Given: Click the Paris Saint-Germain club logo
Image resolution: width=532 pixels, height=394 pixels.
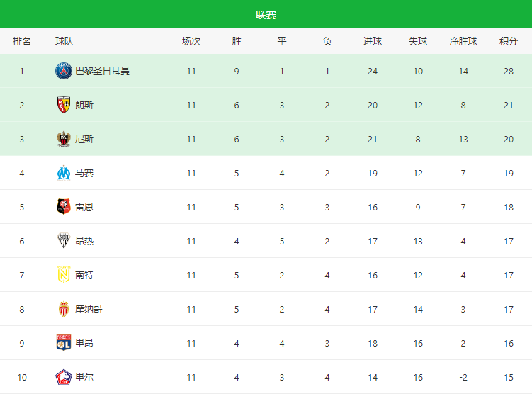Looking at the screenshot, I should tap(64, 71).
